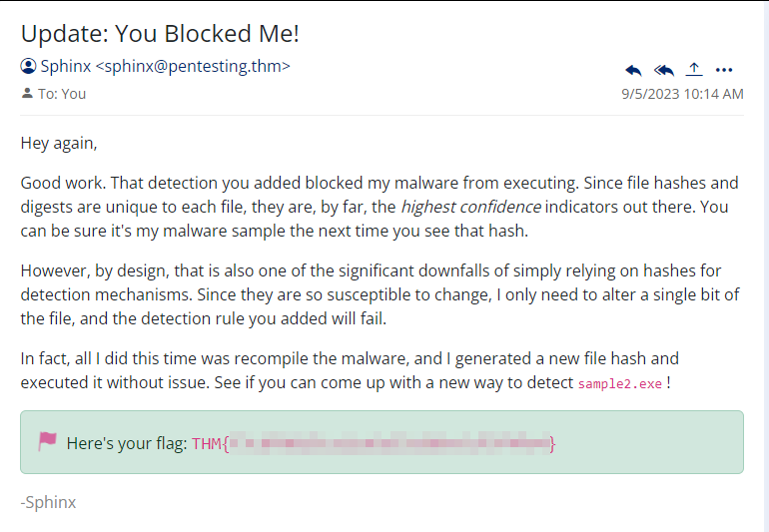The width and height of the screenshot is (769, 532).
Task: Click the reply-all double arrow icon
Action: [x=664, y=70]
